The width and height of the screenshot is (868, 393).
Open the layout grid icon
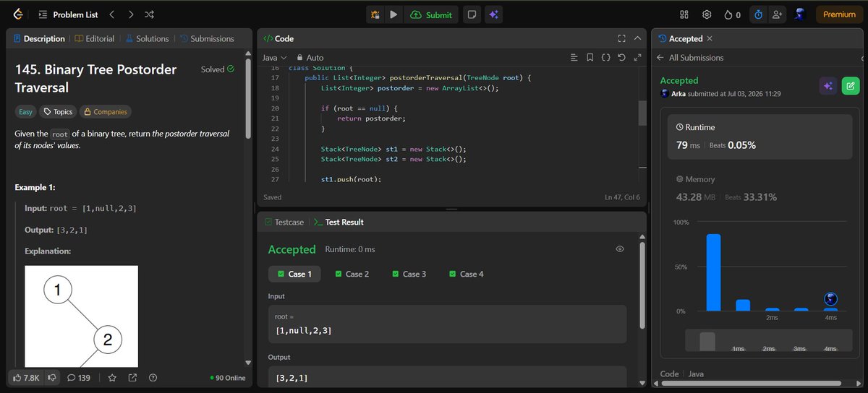[x=684, y=14]
